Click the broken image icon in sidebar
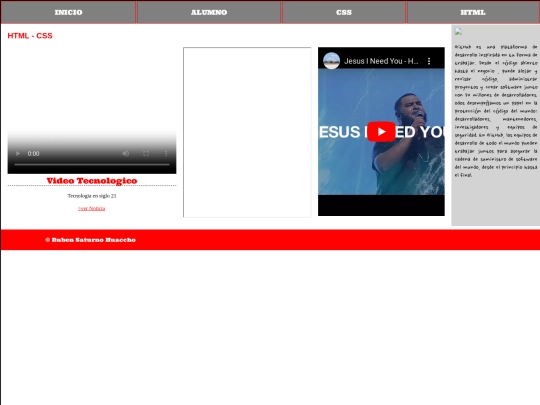Screen dimensions: 540x405 (458, 32)
